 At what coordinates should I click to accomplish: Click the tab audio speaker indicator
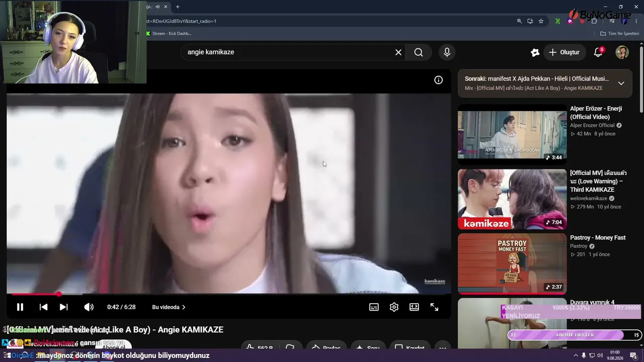(157, 7)
